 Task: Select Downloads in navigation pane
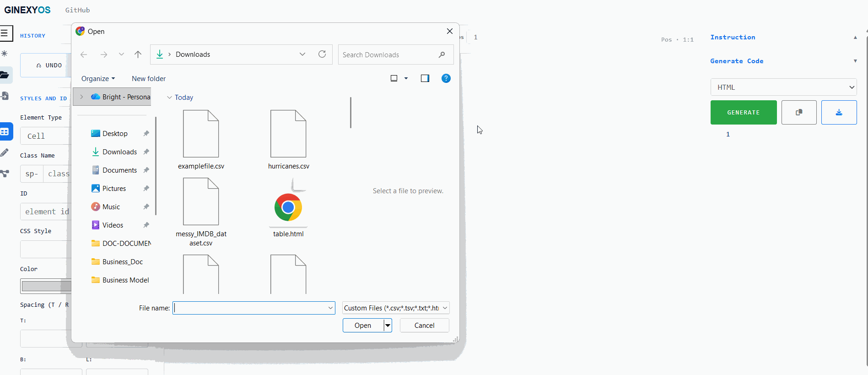coord(119,152)
